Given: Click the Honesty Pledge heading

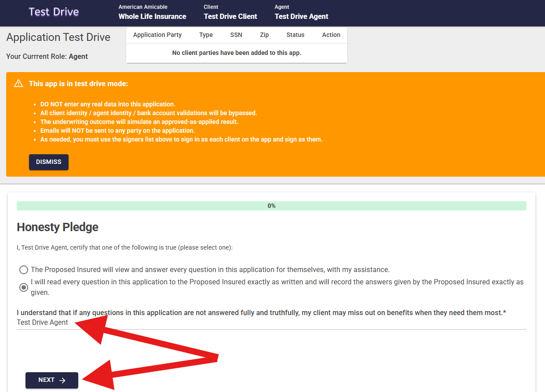Looking at the screenshot, I should pos(58,227).
